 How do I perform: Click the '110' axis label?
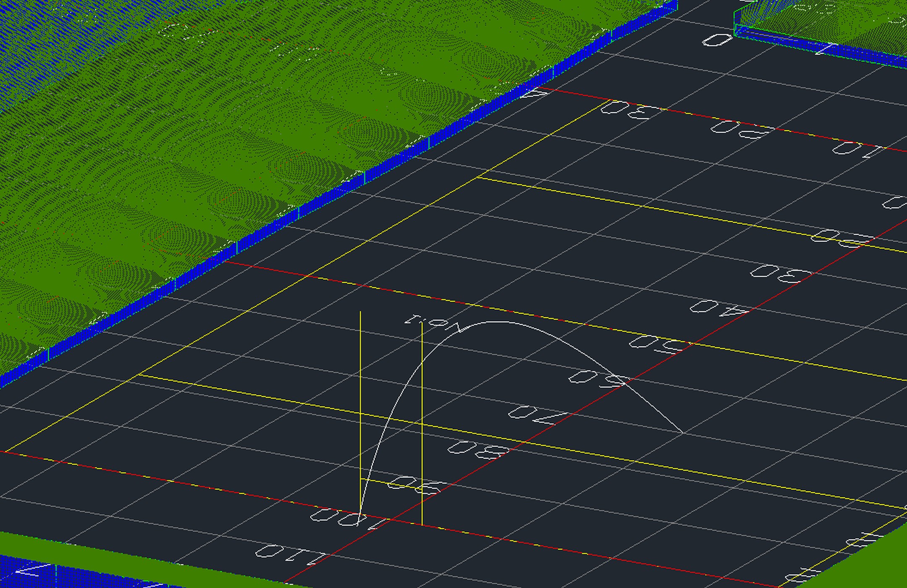tap(290, 554)
